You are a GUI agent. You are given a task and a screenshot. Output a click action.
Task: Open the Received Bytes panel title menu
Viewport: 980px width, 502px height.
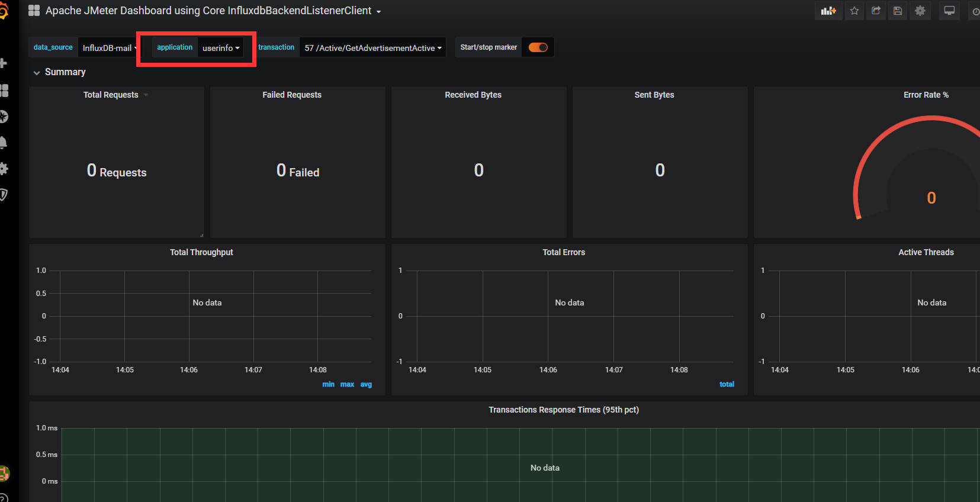click(473, 95)
